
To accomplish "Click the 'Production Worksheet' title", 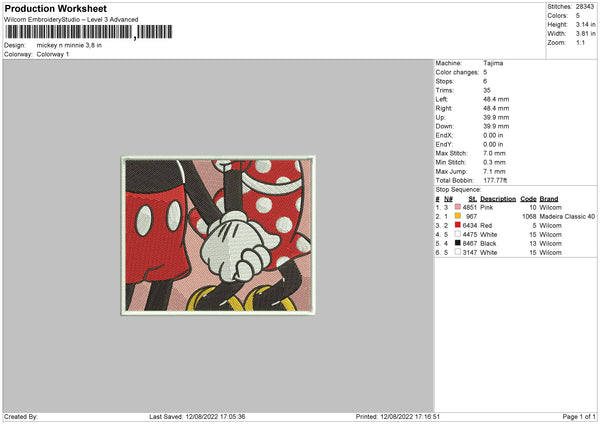I will click(x=55, y=8).
